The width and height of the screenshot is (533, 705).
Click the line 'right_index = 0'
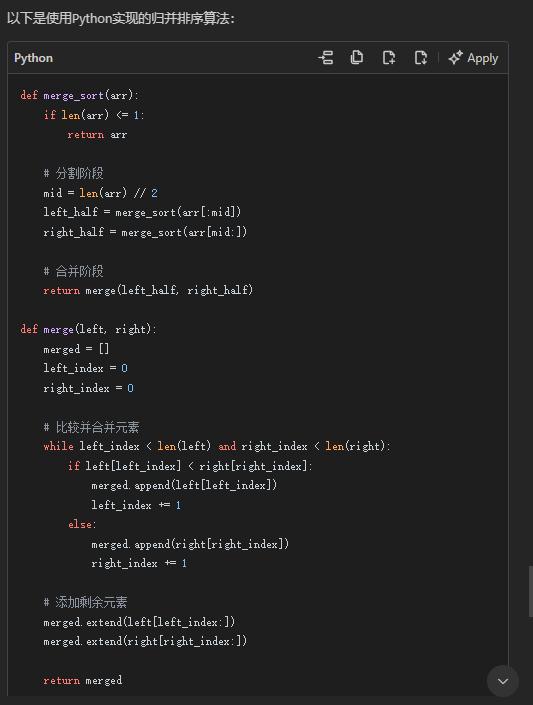point(89,388)
